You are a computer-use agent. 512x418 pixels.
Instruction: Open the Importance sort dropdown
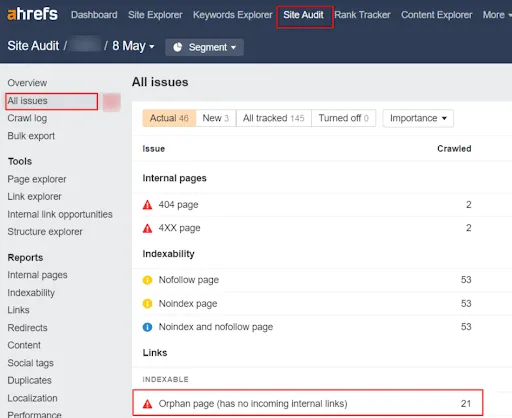point(418,118)
